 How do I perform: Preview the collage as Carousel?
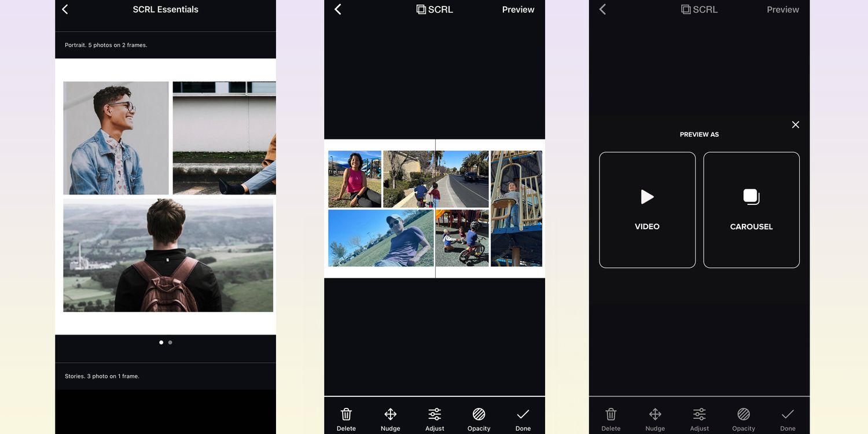click(x=751, y=209)
